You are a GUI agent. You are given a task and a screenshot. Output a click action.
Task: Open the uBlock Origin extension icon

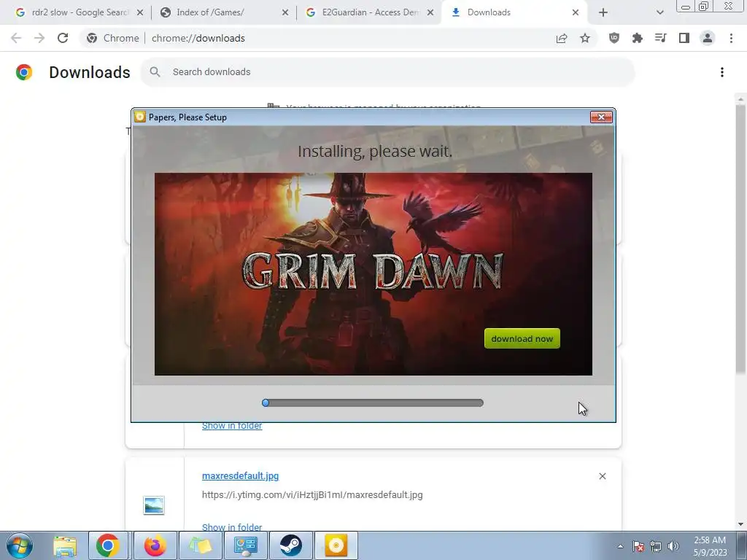[614, 38]
